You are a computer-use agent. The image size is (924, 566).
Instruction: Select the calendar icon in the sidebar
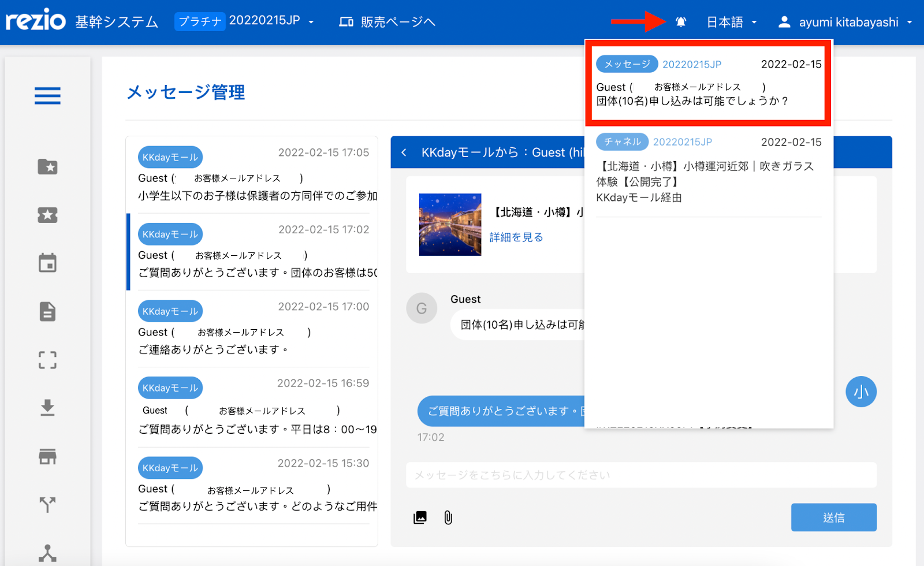coord(47,263)
